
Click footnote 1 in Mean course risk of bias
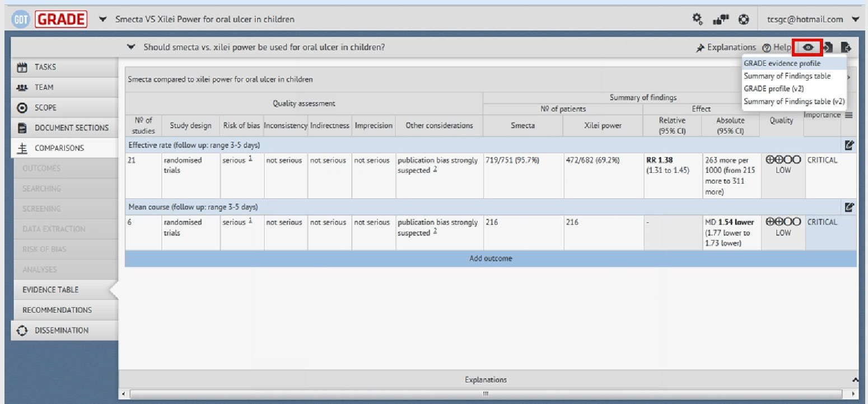[x=250, y=221]
